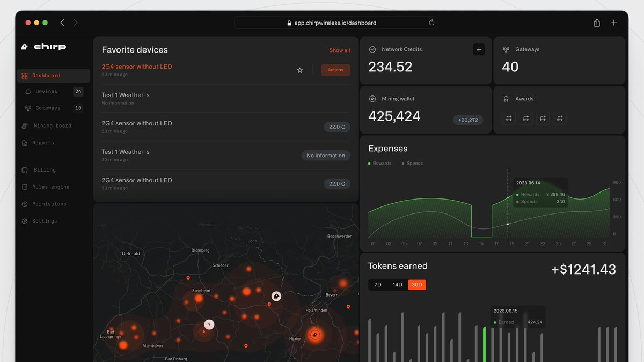Click the Show all link for Favorite devices
The height and width of the screenshot is (362, 644).
[340, 50]
